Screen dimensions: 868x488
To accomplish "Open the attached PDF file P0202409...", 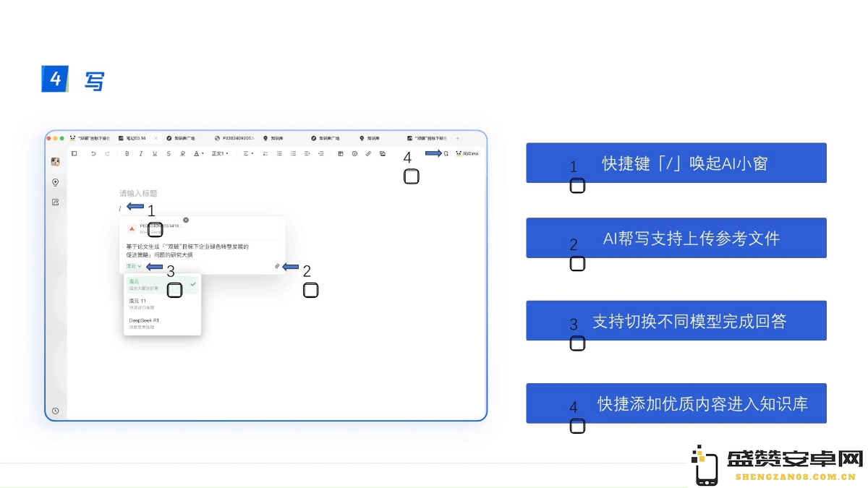I will click(155, 228).
